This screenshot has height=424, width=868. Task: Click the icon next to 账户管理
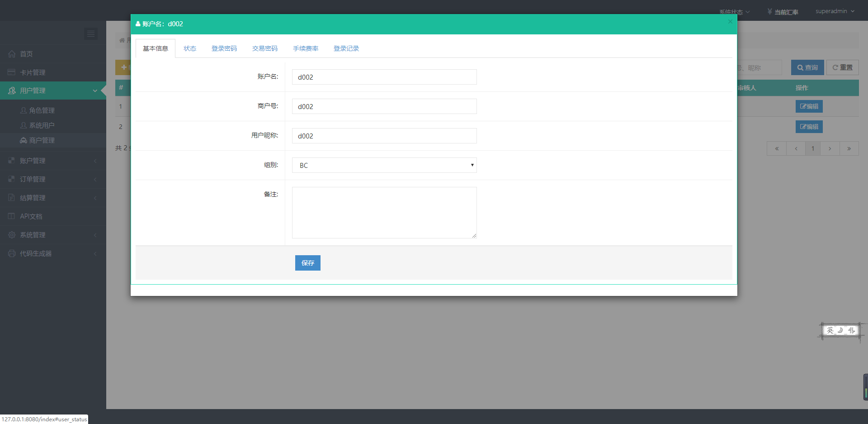click(12, 161)
